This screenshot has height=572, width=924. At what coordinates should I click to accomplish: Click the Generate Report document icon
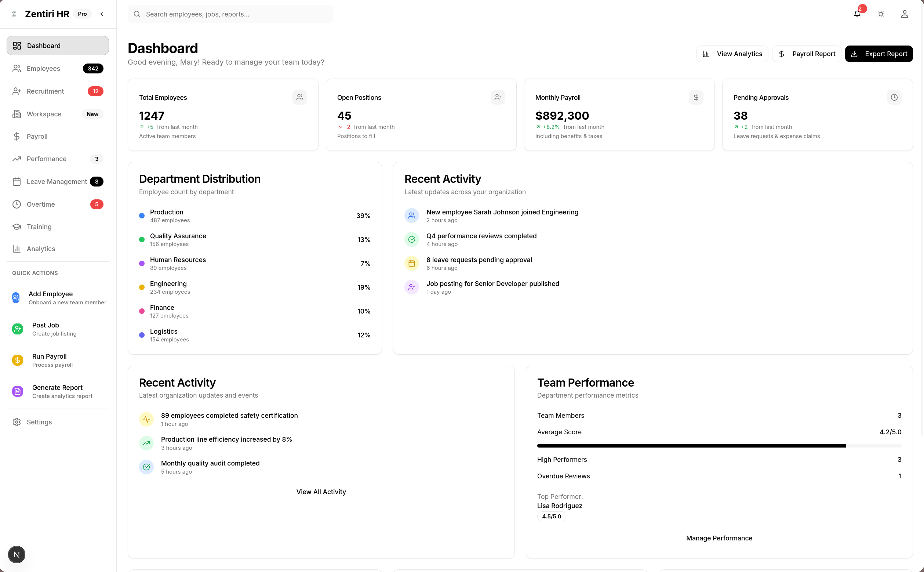click(17, 391)
